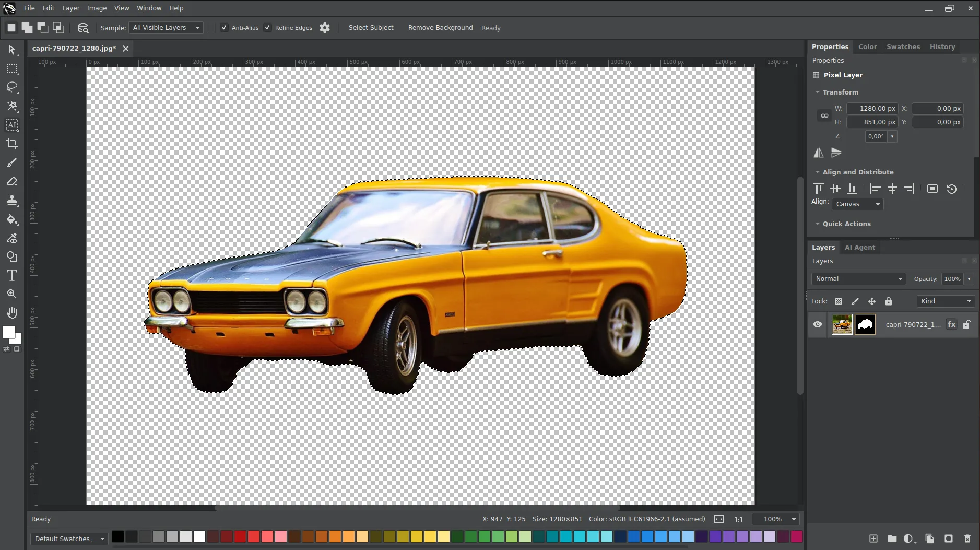
Task: Toggle lock image pixels brush
Action: (x=855, y=301)
